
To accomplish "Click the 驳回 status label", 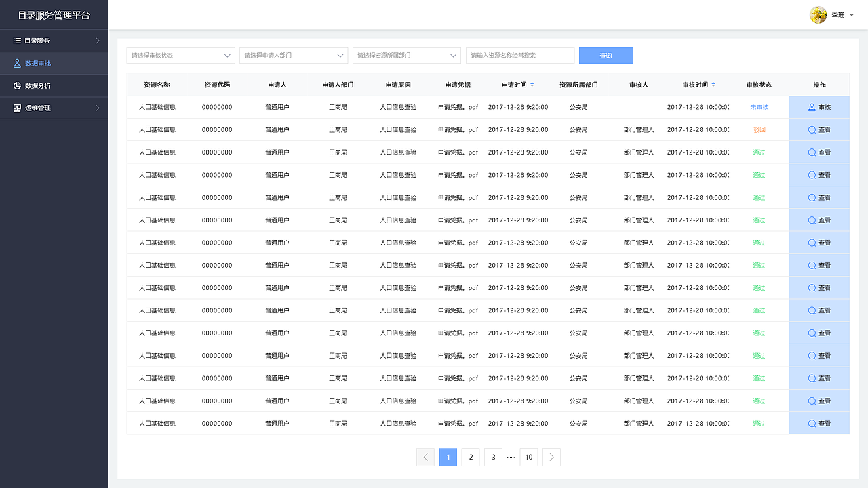I will (x=759, y=129).
